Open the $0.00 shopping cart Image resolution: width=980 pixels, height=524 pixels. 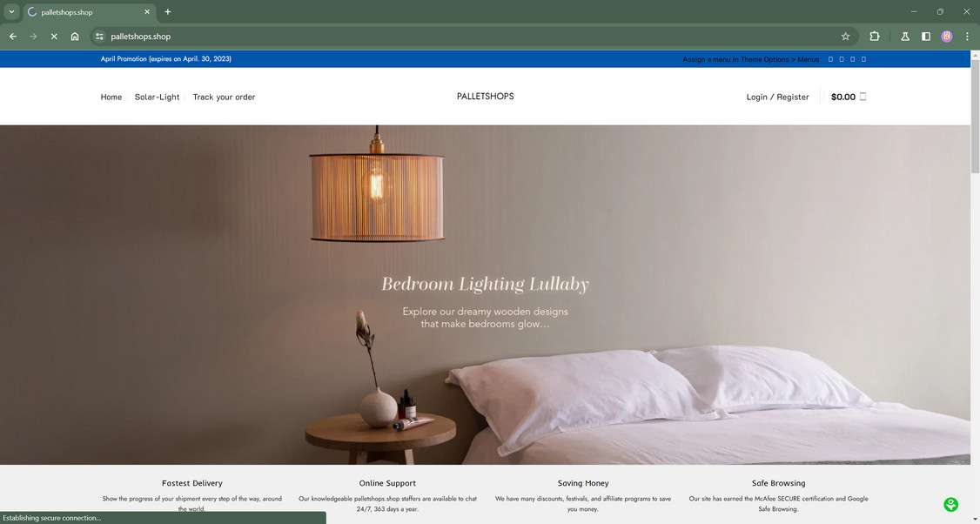pos(848,97)
